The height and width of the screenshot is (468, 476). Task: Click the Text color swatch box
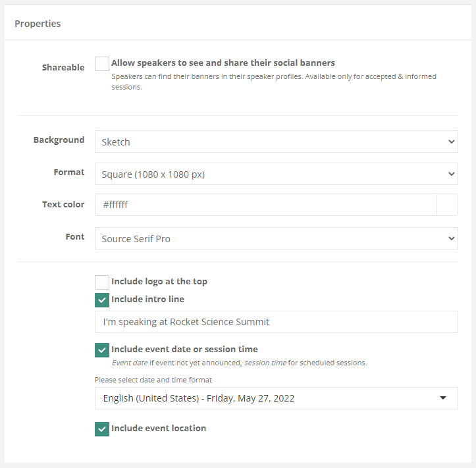coord(447,205)
